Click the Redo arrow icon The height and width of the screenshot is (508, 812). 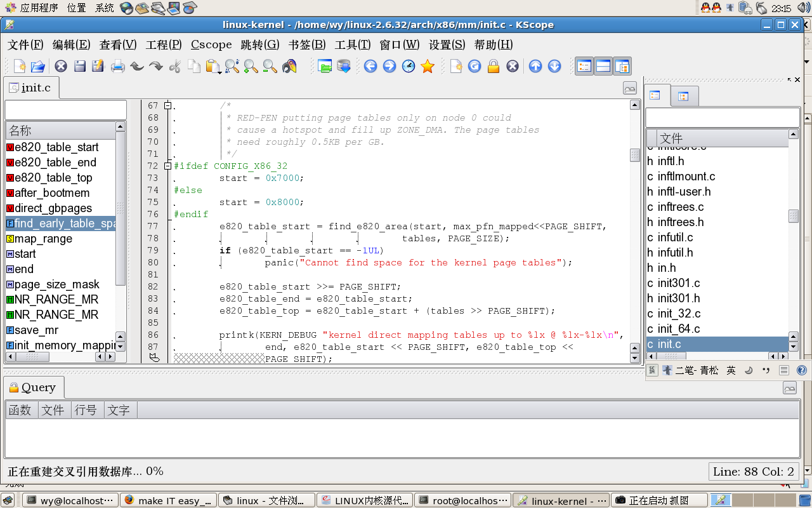point(156,66)
